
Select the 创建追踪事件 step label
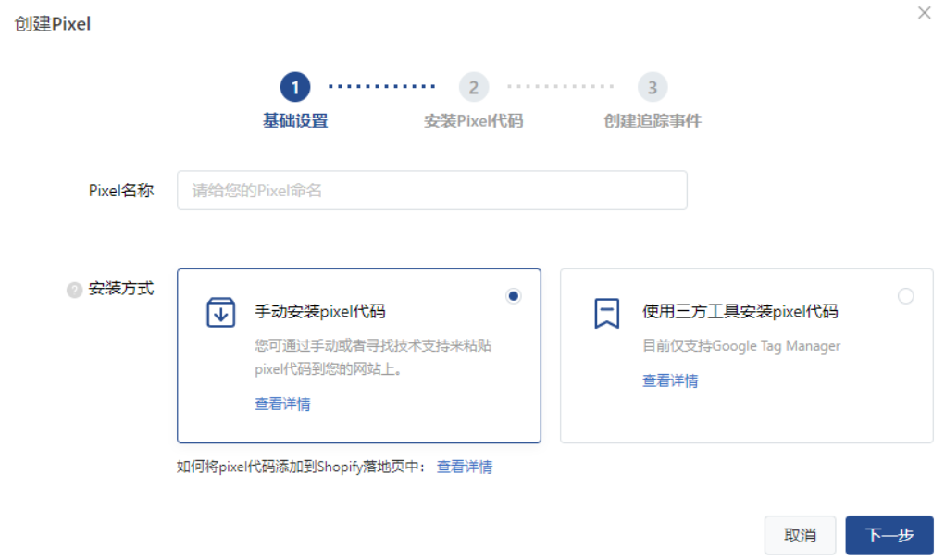click(x=653, y=121)
